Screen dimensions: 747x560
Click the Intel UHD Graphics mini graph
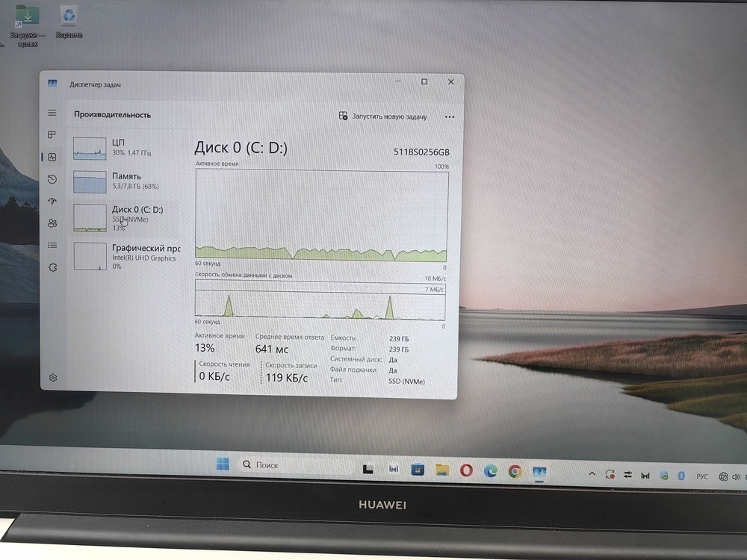pos(90,257)
